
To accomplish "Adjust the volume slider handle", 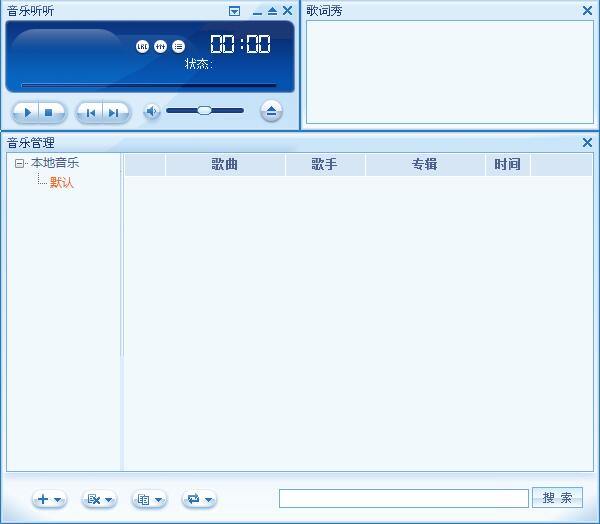I will click(204, 111).
